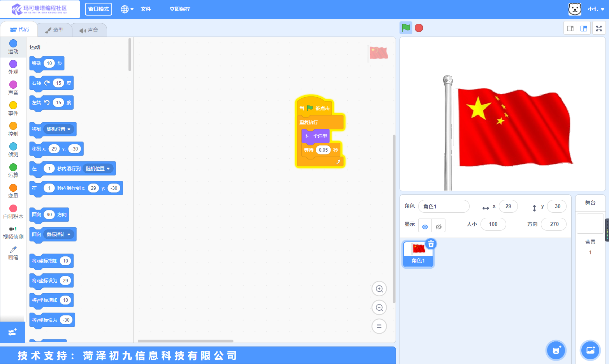Open the choose a backdrop button
609x364 pixels.
[x=590, y=350]
